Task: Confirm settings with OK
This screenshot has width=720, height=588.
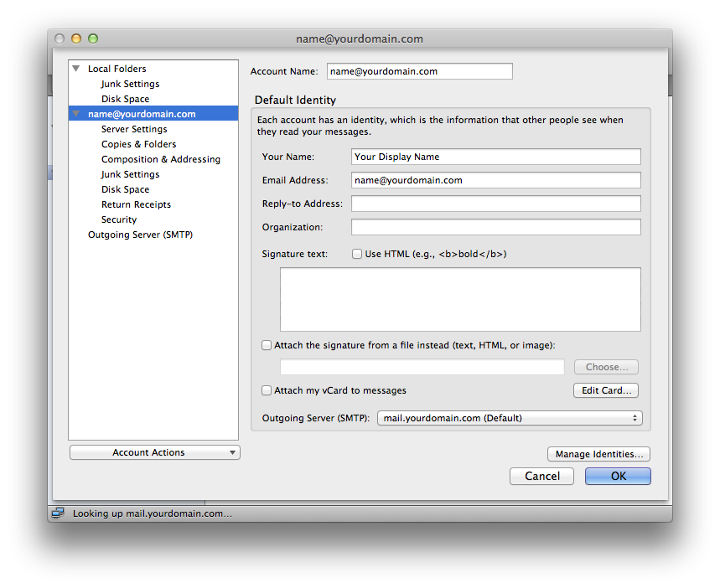Action: [618, 476]
